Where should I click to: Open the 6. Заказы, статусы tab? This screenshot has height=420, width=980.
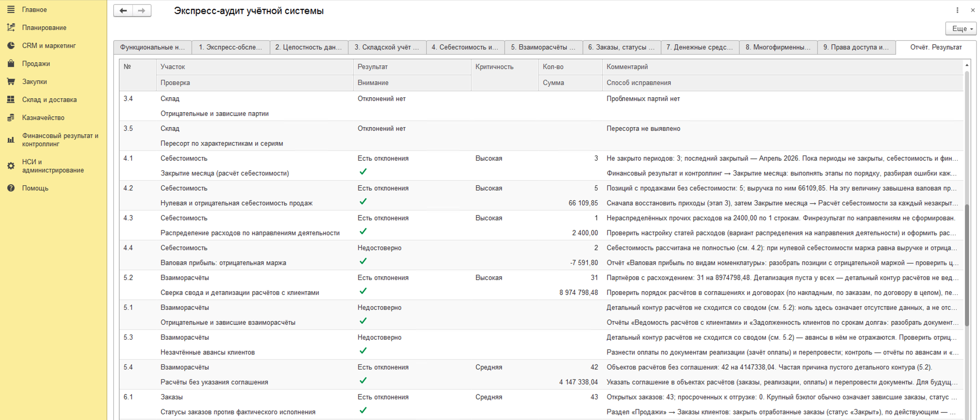pyautogui.click(x=622, y=47)
